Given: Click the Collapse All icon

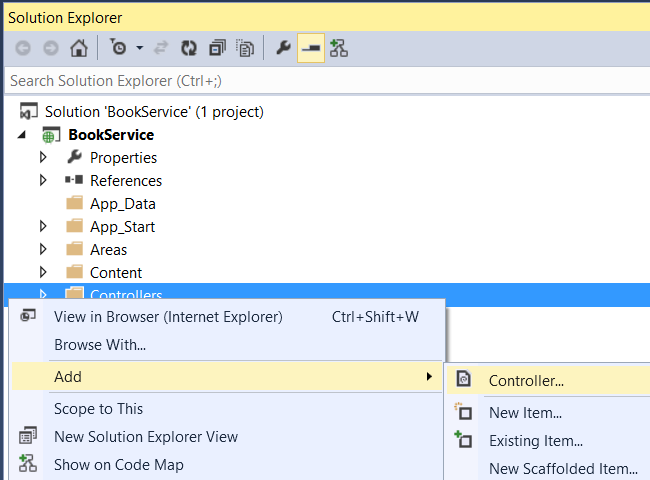Looking at the screenshot, I should click(x=217, y=48).
